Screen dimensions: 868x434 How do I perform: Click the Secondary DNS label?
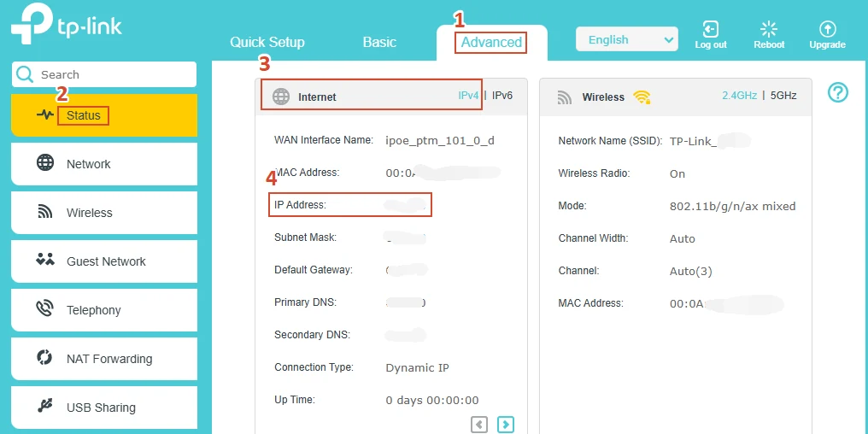click(312, 335)
